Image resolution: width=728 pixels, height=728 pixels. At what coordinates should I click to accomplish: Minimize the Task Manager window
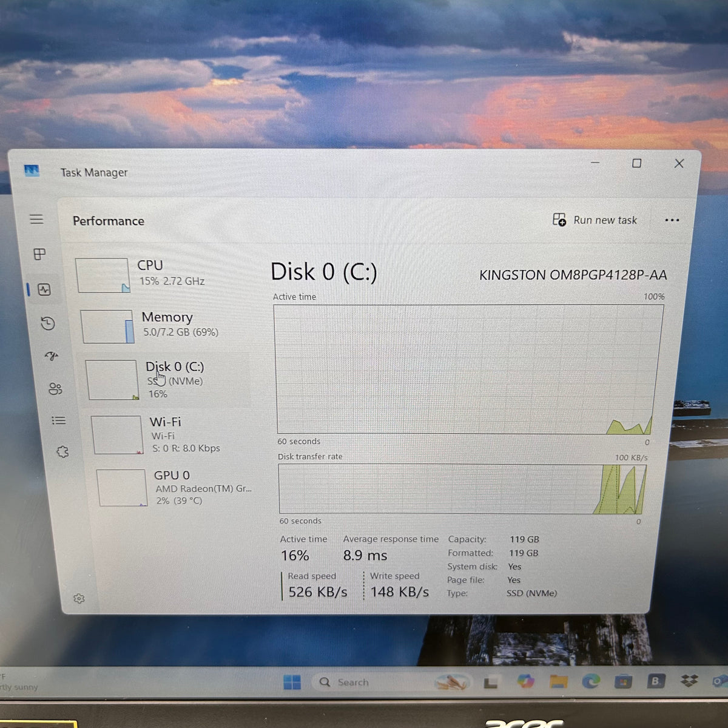pyautogui.click(x=595, y=163)
